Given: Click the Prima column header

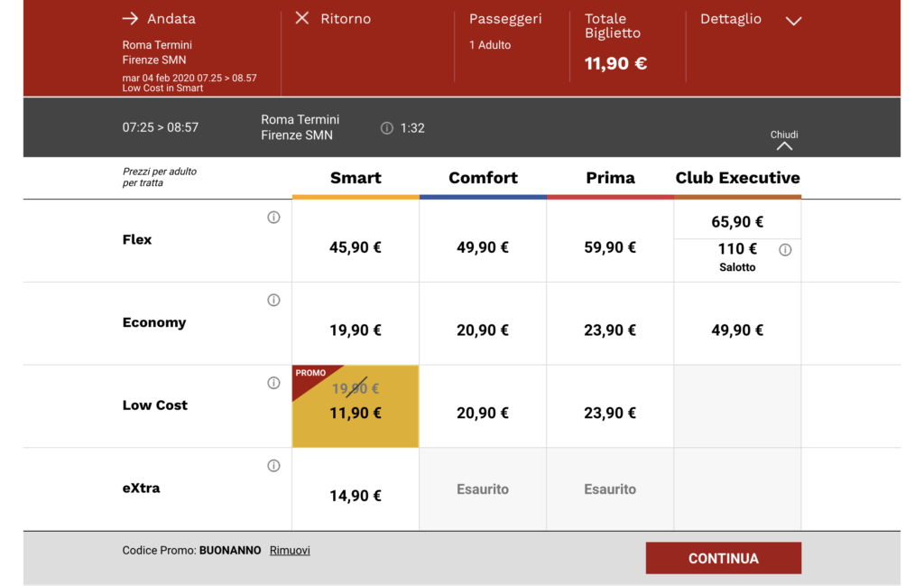Looking at the screenshot, I should point(610,178).
